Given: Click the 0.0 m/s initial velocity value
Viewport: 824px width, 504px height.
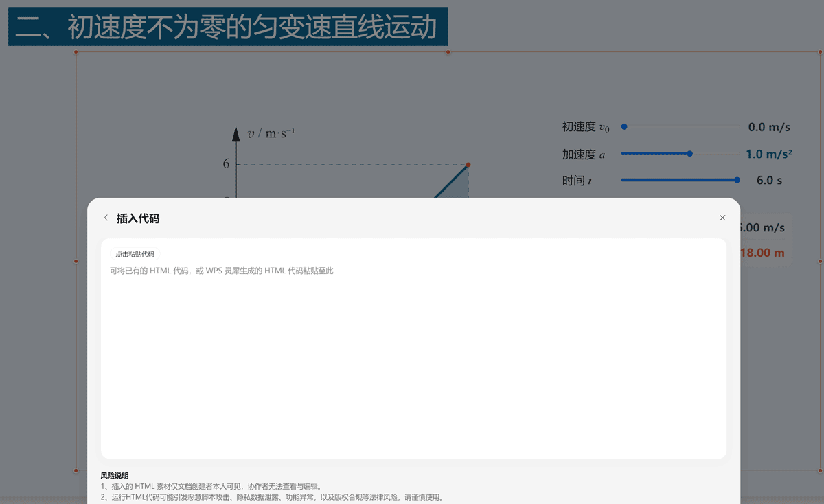Looking at the screenshot, I should [769, 127].
